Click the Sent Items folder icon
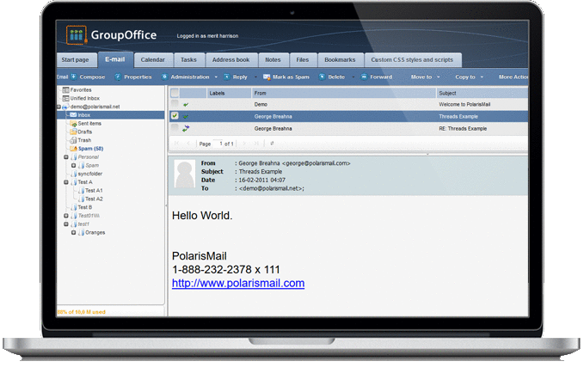 (x=73, y=124)
